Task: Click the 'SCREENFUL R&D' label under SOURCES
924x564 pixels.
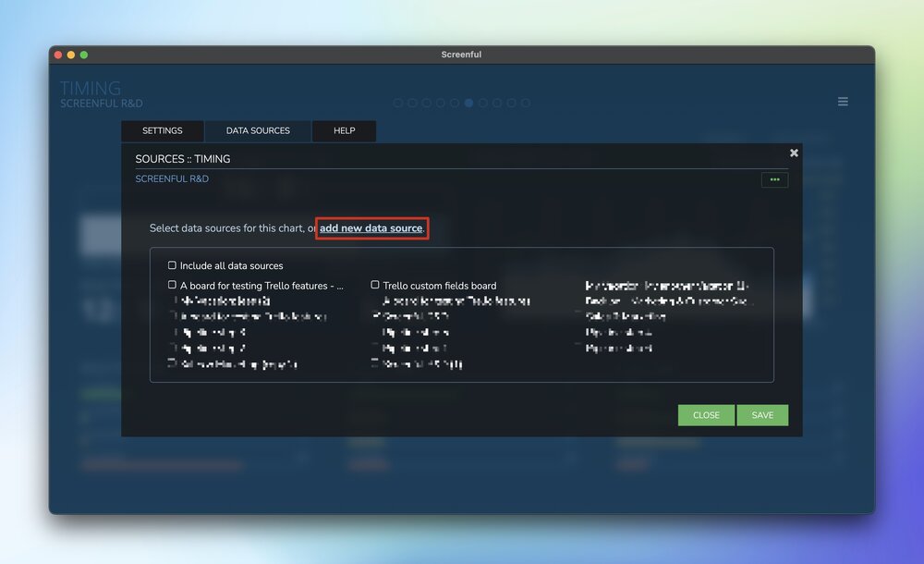Action: coord(172,178)
